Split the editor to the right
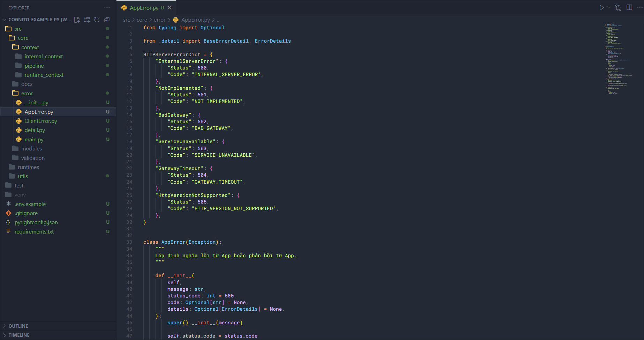The width and height of the screenshot is (644, 340). coord(629,8)
